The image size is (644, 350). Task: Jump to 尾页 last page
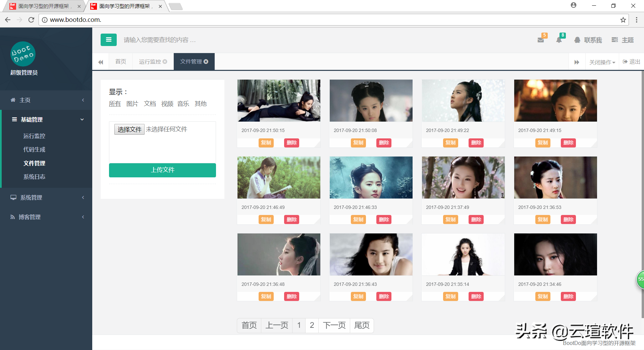click(x=362, y=325)
